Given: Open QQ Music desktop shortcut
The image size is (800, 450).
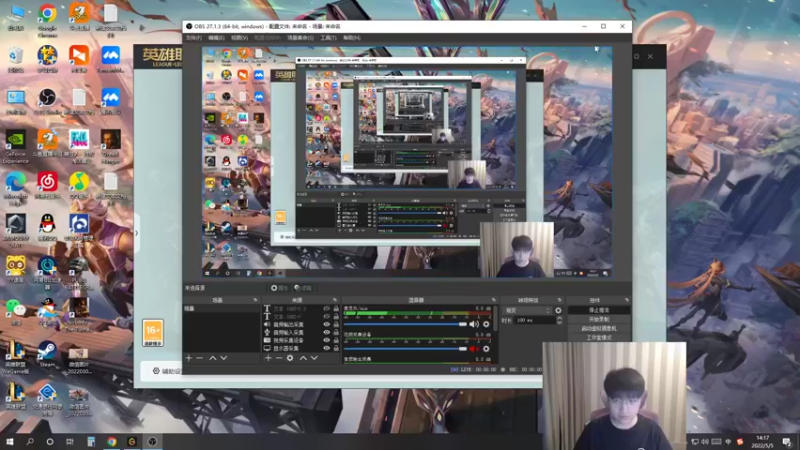Looking at the screenshot, I should (x=79, y=186).
